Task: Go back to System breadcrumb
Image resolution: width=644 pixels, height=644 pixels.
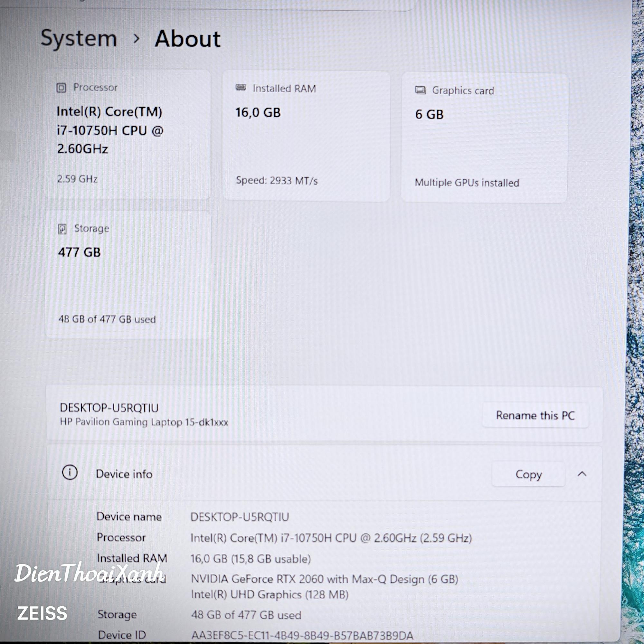Action: (x=79, y=38)
